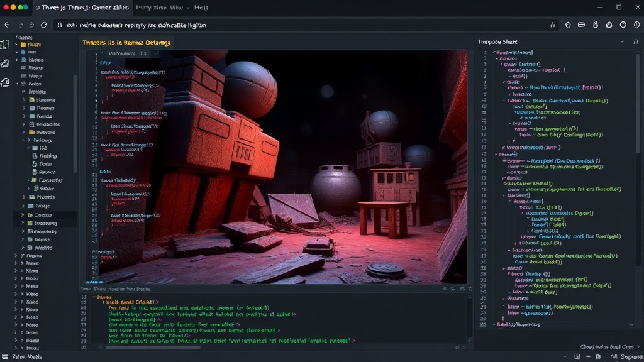Open the last profile icon in browser toolbar
This screenshot has width=644, height=362.
coord(636,25)
